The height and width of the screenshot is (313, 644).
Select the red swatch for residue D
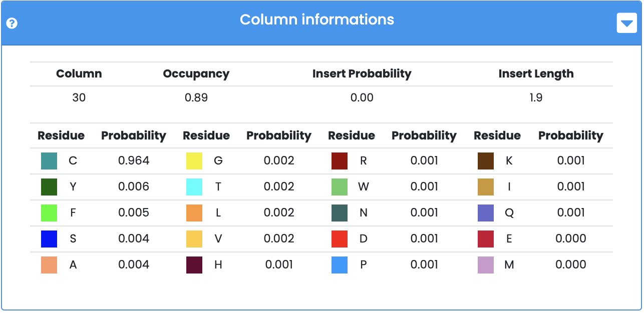[x=340, y=239]
